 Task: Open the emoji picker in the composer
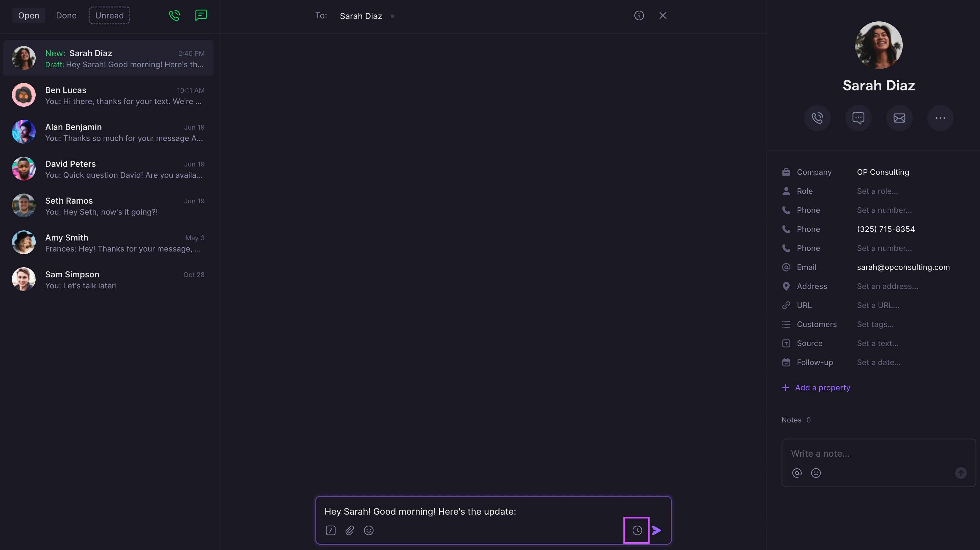click(x=369, y=530)
